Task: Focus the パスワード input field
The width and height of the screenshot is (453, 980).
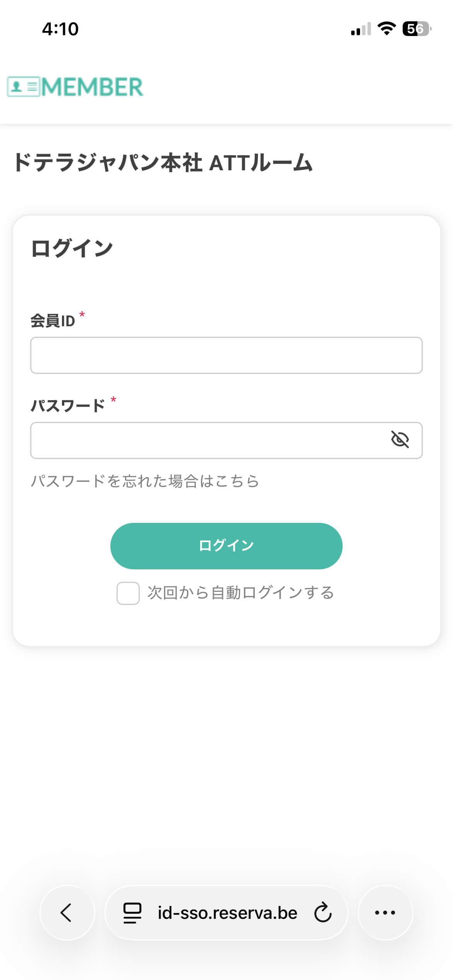Action: coord(209,440)
